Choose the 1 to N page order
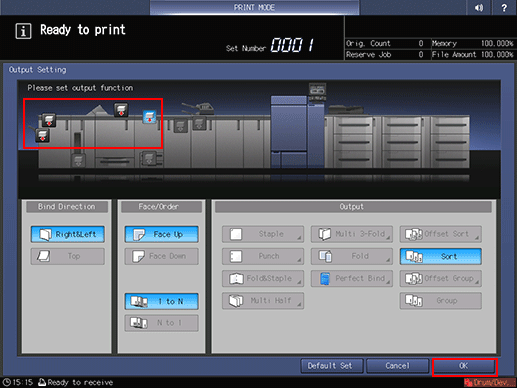Viewport: 517px width, 388px height. pyautogui.click(x=162, y=301)
